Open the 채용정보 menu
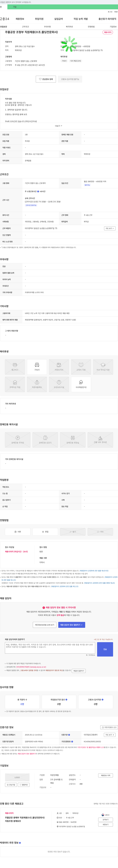The height and width of the screenshot is (868, 118). click(20, 19)
